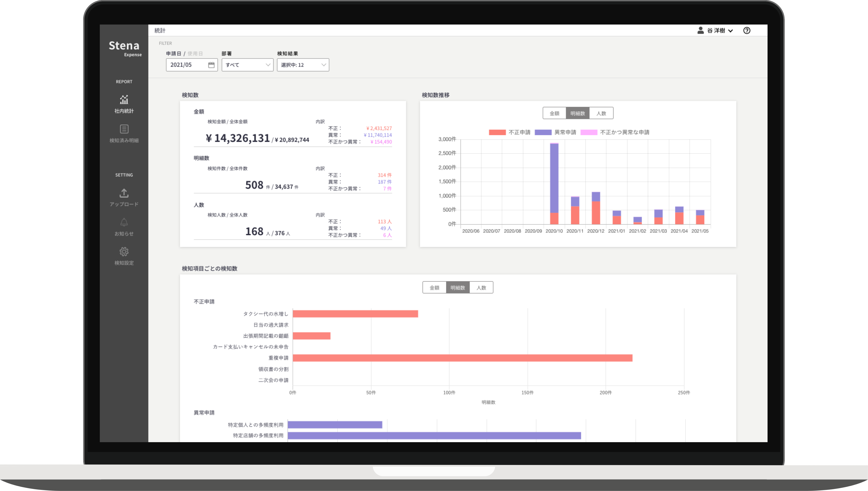Select 人数 tab in 検知項目ごとの検知数
This screenshot has width=868, height=491.
481,288
